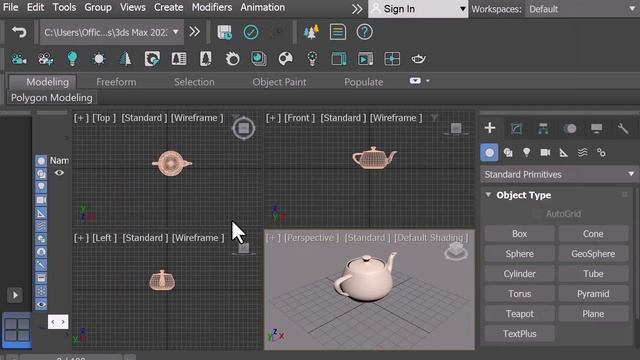Click the light bulb lights icon
The width and height of the screenshot is (640, 360).
point(72,59)
